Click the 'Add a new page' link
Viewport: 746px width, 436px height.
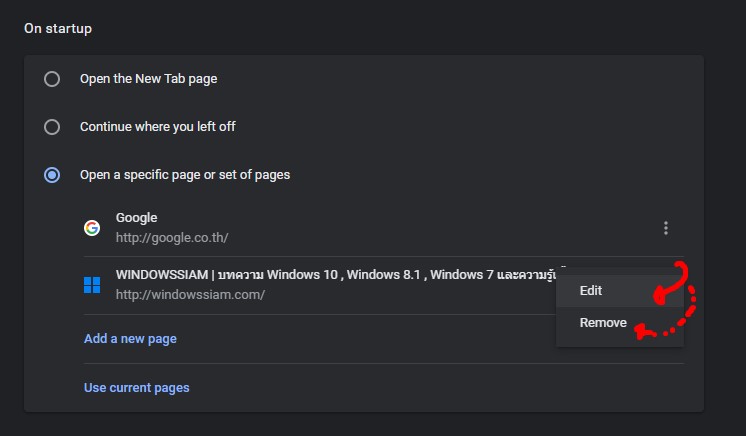pyautogui.click(x=130, y=339)
